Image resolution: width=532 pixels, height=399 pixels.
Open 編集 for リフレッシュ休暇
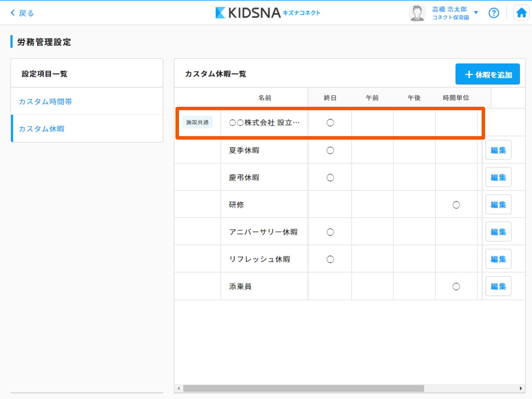498,259
